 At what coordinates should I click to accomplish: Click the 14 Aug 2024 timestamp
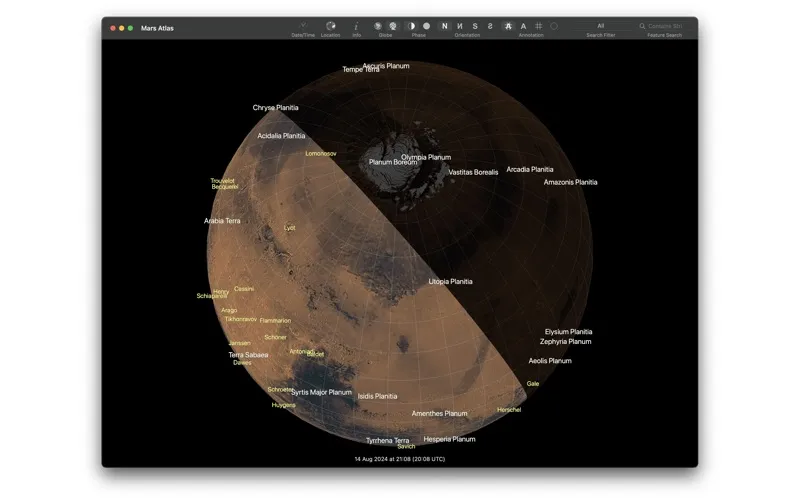pyautogui.click(x=400, y=459)
